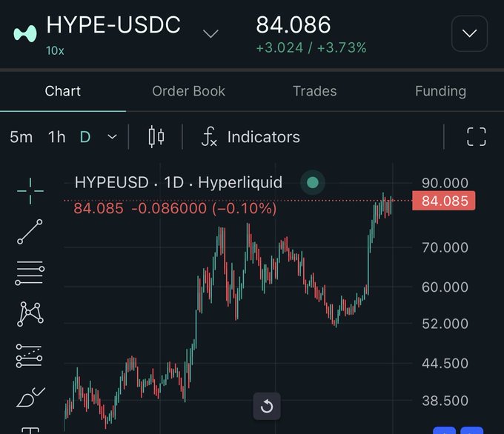Select the horizontal lines Fibonacci tool
The image size is (504, 434).
click(30, 273)
